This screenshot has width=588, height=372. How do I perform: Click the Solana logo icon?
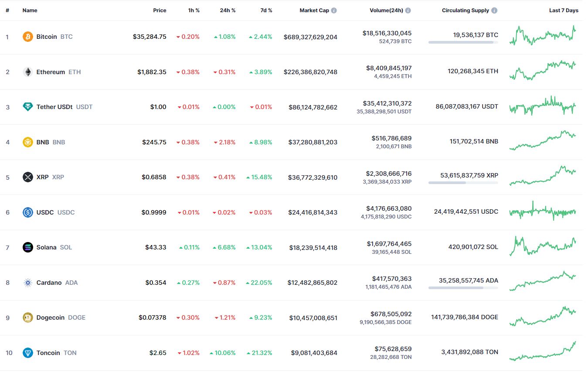[28, 247]
